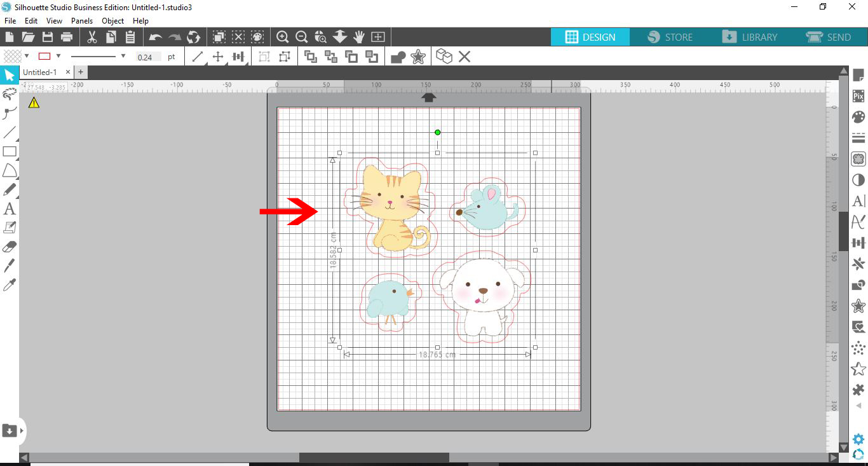Click the Zoom In magnifier
This screenshot has width=868, height=466.
click(x=283, y=37)
